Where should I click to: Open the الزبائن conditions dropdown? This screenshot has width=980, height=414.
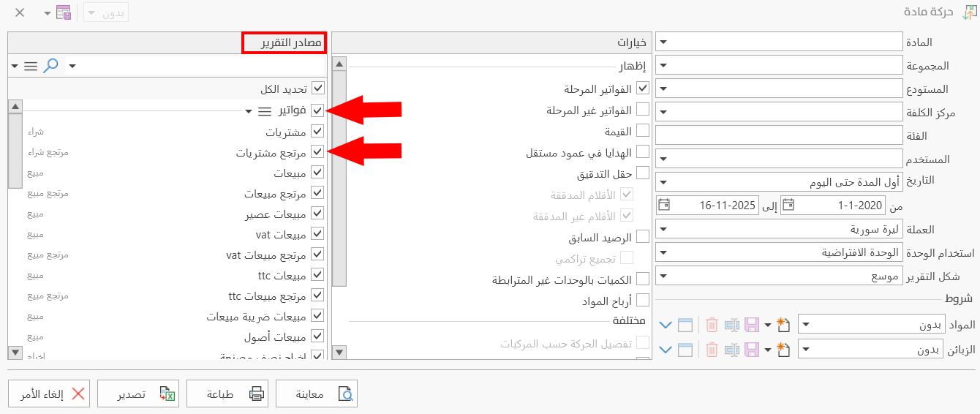[805, 350]
